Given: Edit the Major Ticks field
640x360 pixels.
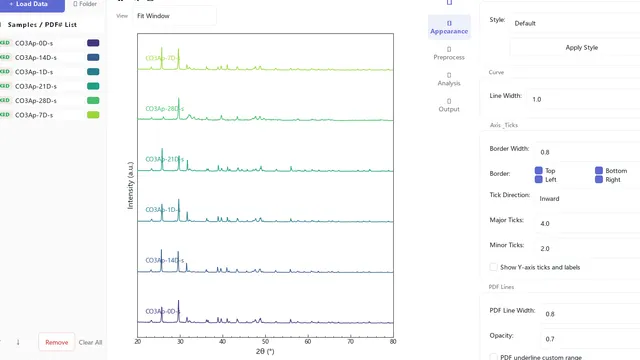Looking at the screenshot, I should [588, 224].
